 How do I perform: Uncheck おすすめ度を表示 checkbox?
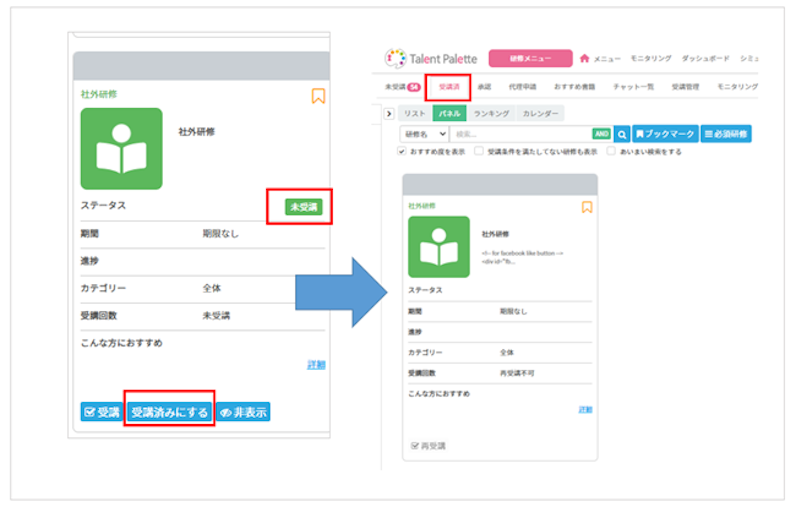[x=402, y=151]
